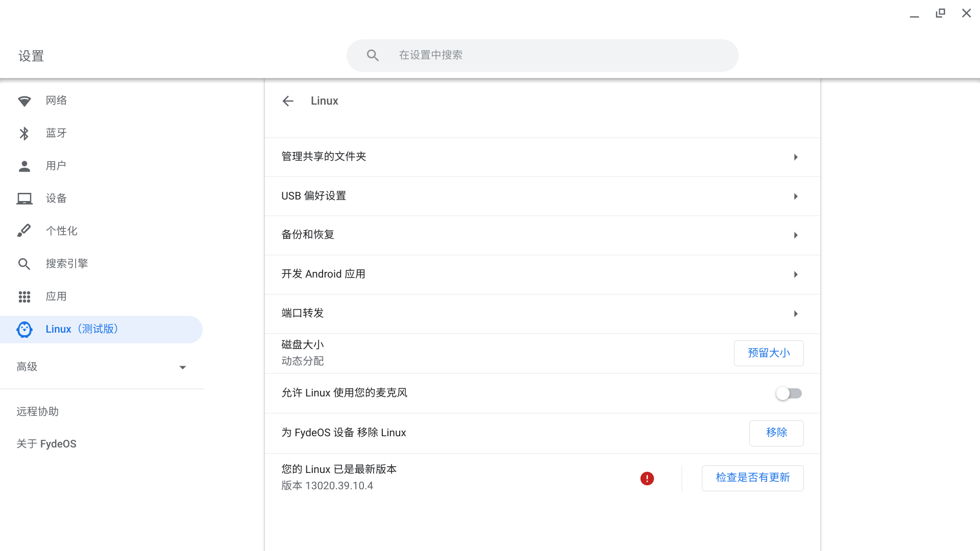This screenshot has width=980, height=551.
Task: Click the Bluetooth icon in sidebar
Action: (x=24, y=134)
